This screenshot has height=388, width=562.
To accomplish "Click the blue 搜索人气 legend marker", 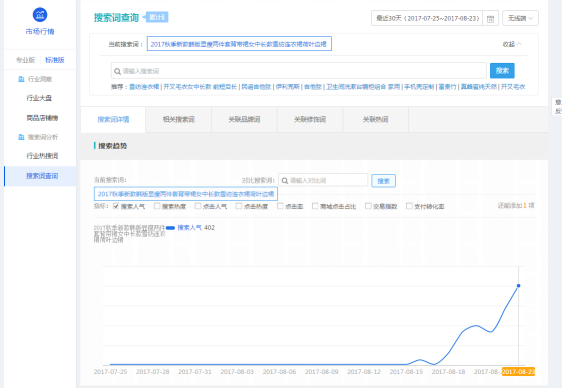I will point(170,228).
